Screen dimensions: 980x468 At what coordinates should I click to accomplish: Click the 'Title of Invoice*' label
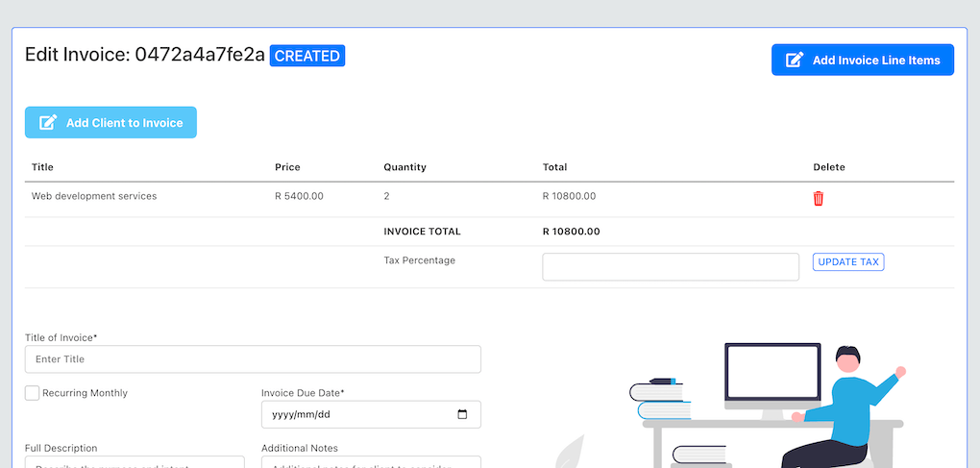[x=61, y=337]
